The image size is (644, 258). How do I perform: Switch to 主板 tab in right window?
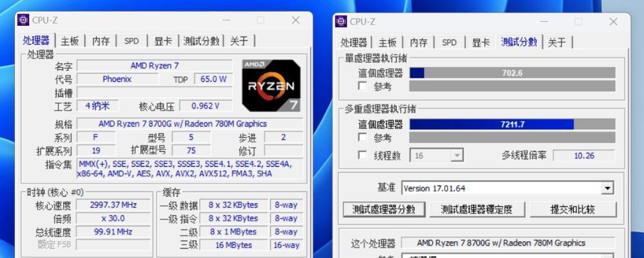(x=387, y=43)
